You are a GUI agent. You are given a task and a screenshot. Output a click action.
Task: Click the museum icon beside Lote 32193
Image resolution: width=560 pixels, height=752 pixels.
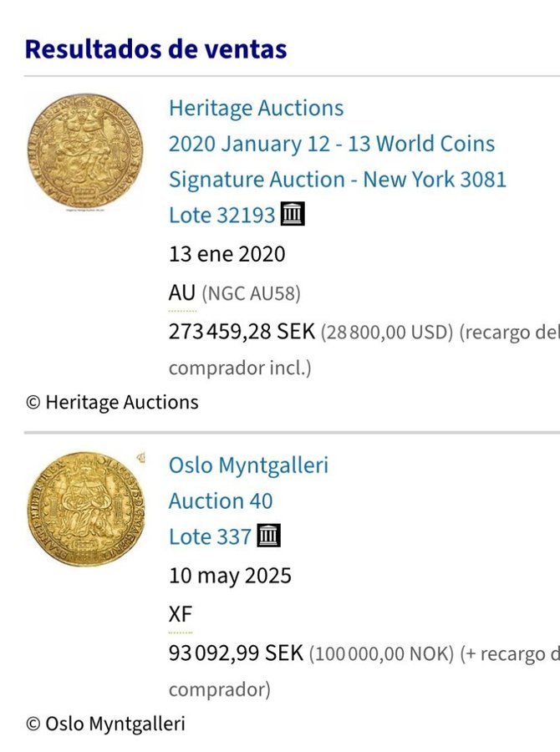click(x=293, y=215)
